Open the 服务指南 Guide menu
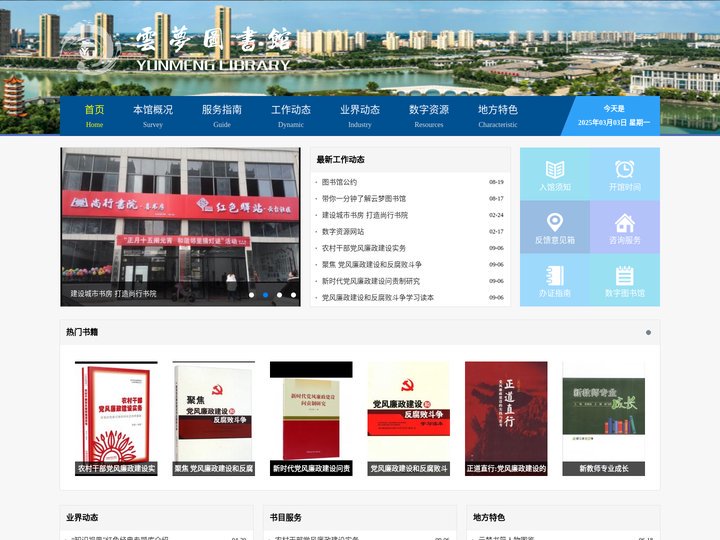Screen dimensions: 720x540 pos(222,116)
